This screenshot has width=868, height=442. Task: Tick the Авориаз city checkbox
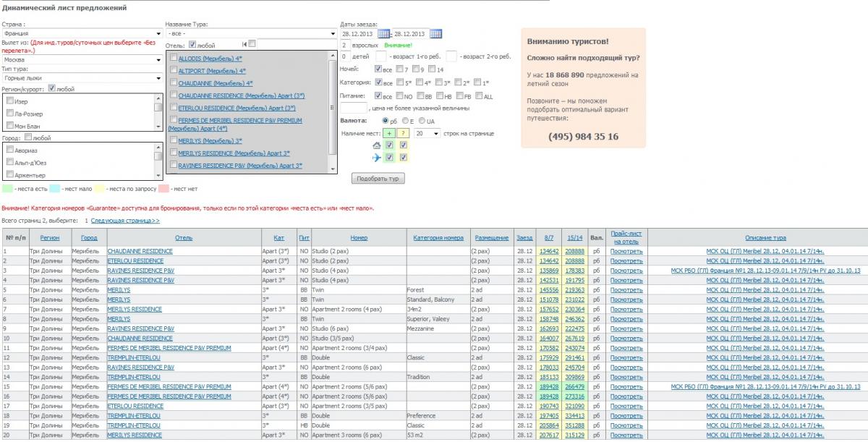(x=10, y=150)
